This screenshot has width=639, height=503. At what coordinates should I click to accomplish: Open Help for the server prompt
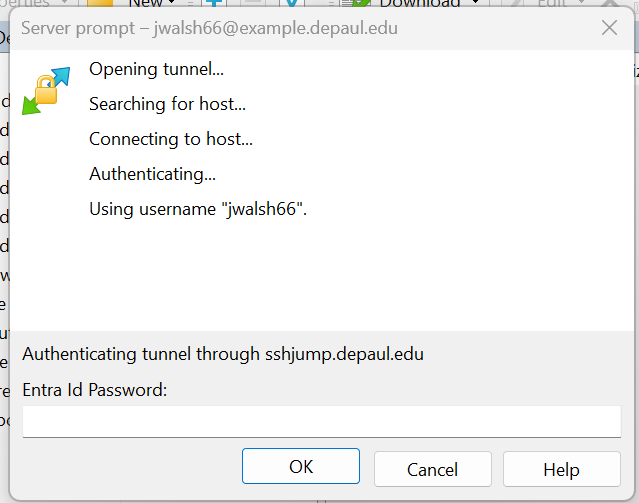click(x=561, y=469)
